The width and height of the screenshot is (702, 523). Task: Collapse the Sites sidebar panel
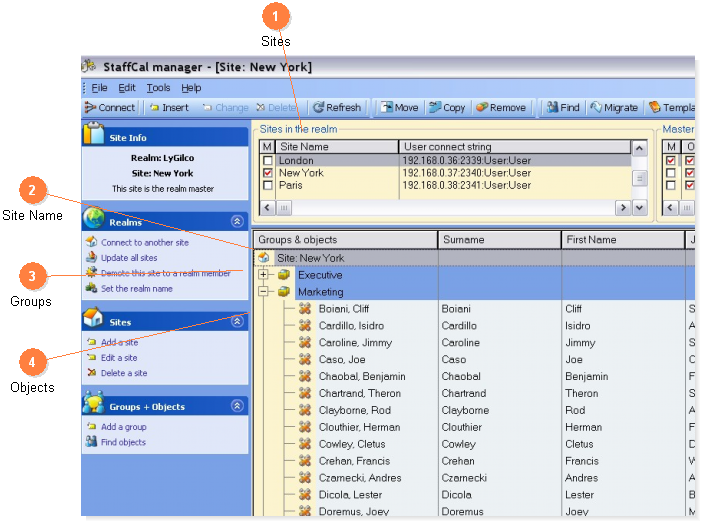pyautogui.click(x=237, y=321)
